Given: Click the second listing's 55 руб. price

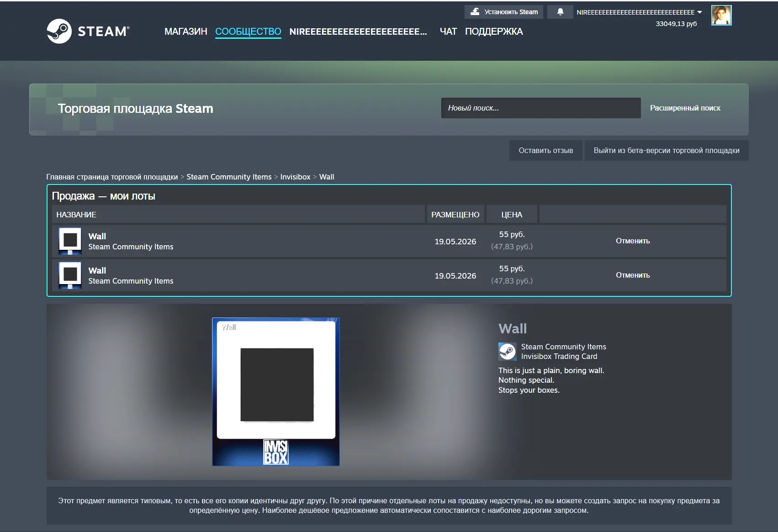Looking at the screenshot, I should coord(512,269).
